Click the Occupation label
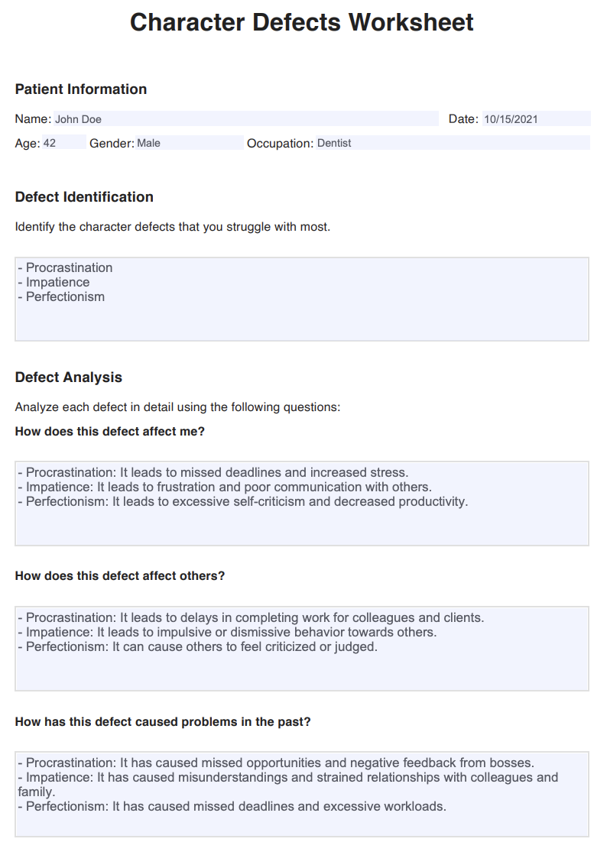 pyautogui.click(x=280, y=144)
